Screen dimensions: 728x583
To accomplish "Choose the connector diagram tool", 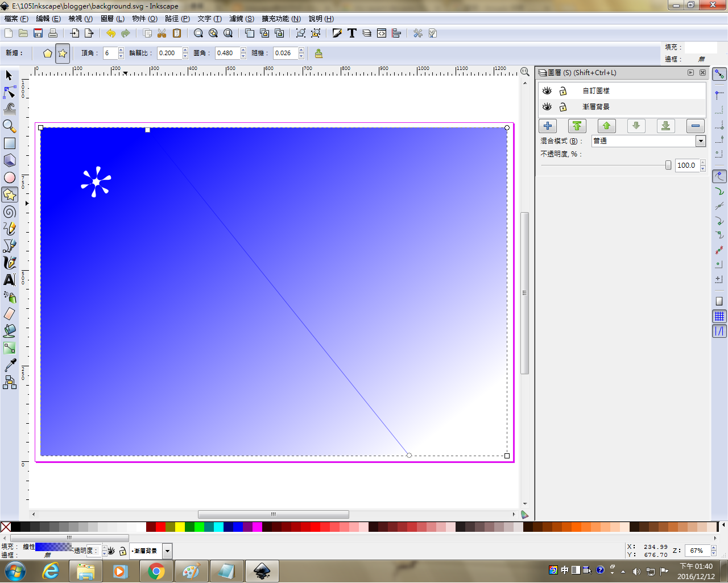I will coord(9,382).
